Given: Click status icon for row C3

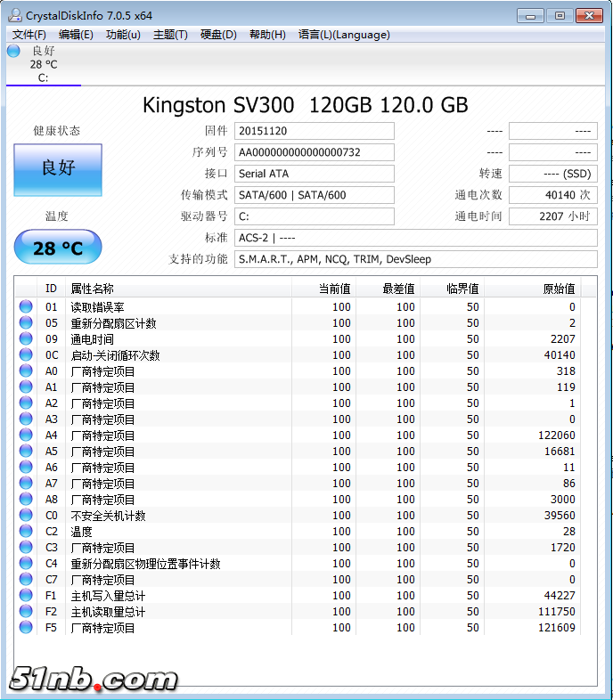Looking at the screenshot, I should 26,548.
